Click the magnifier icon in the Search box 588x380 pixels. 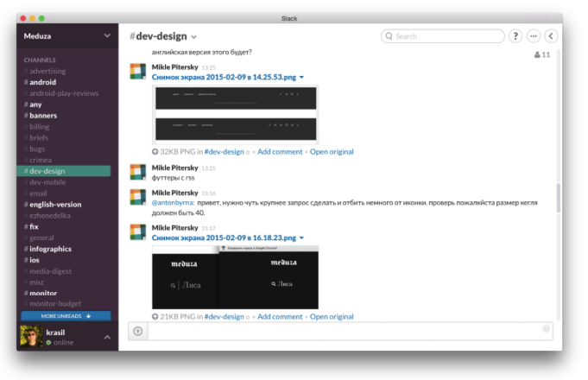pyautogui.click(x=389, y=36)
